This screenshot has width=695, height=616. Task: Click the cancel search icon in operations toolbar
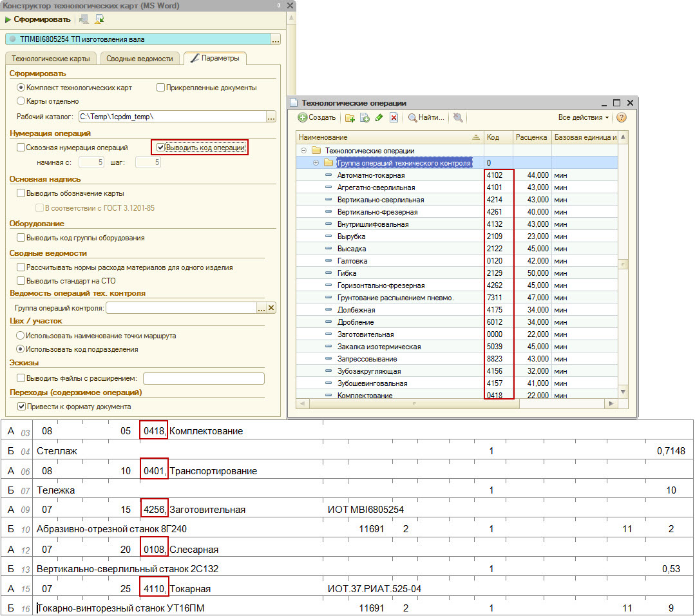458,118
